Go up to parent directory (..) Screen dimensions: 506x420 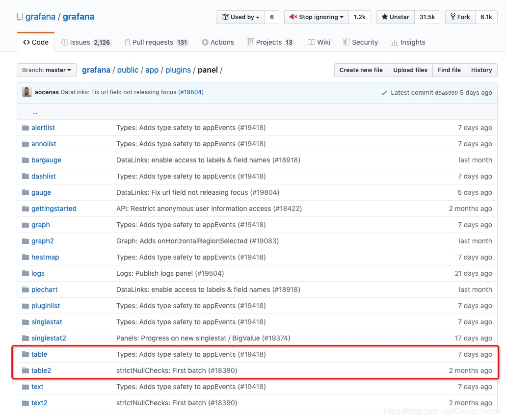click(x=35, y=112)
